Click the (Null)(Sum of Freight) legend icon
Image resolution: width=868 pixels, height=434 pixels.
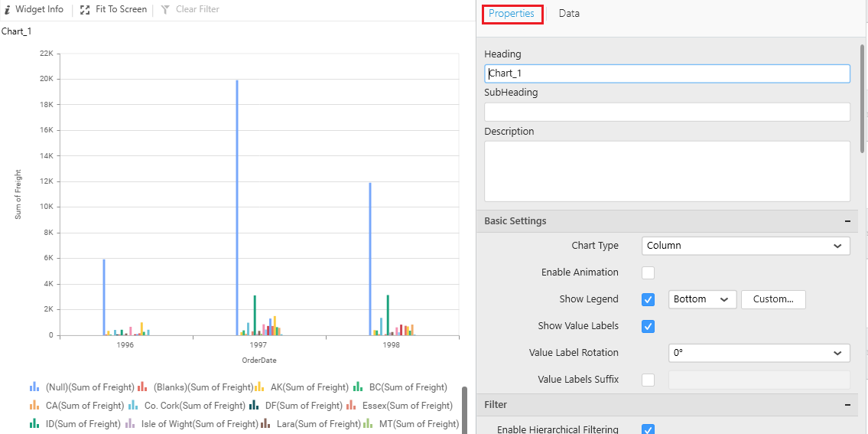click(x=34, y=387)
